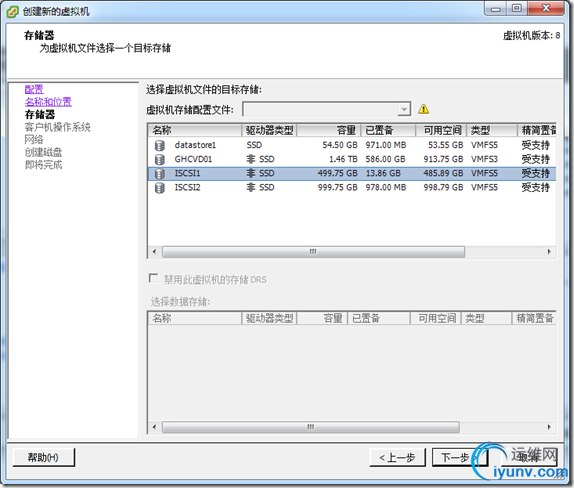Click upper table scroll right arrow

click(x=549, y=252)
